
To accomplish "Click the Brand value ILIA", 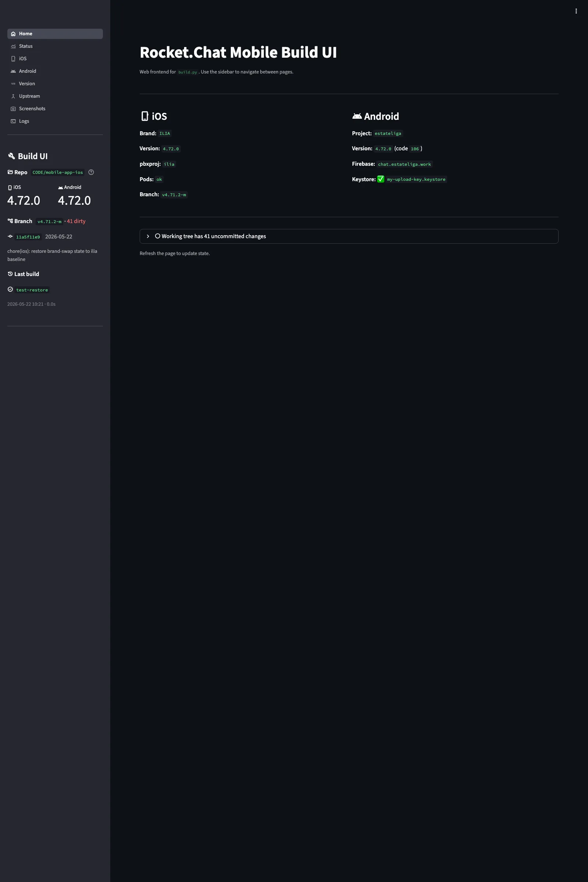I will coord(165,133).
